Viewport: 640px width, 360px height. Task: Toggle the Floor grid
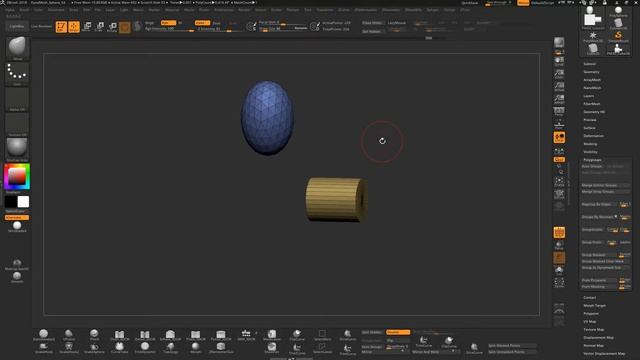559,124
